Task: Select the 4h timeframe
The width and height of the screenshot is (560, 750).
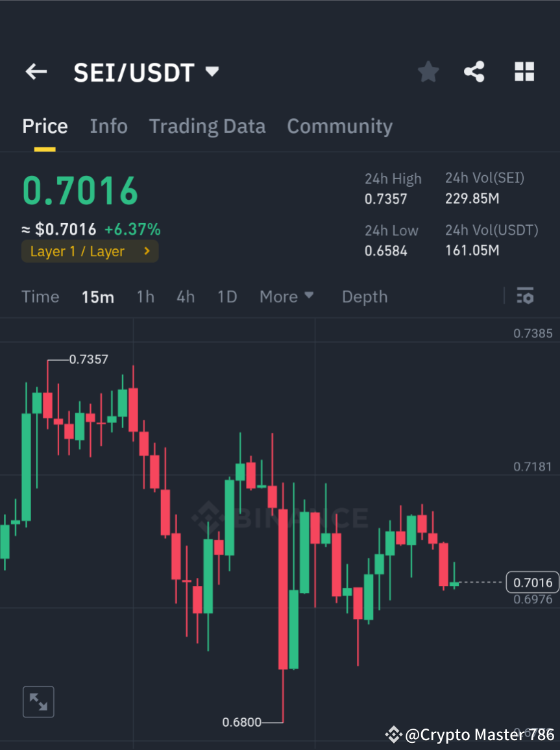Action: pos(186,296)
